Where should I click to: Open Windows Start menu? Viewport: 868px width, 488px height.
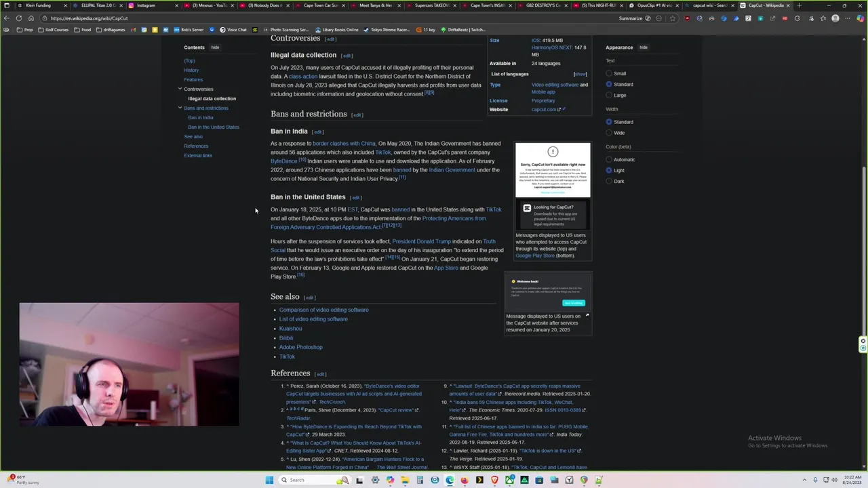click(x=269, y=480)
